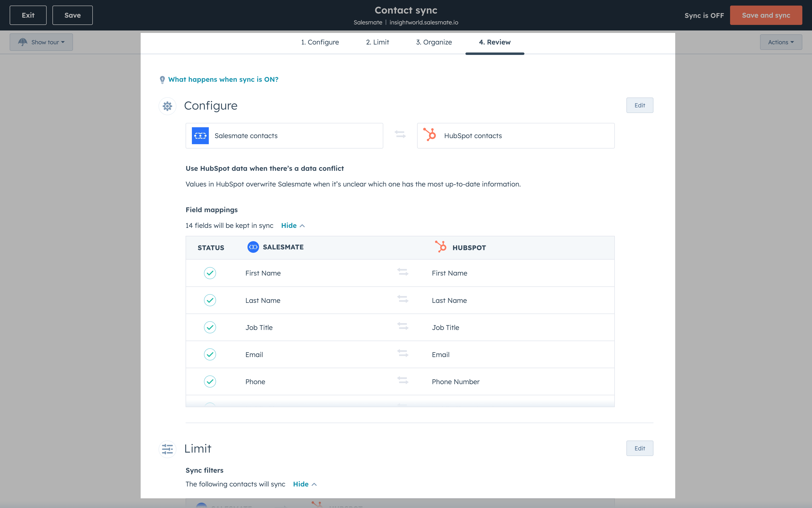Image resolution: width=812 pixels, height=508 pixels.
Task: Click Salesmate 'Phone' field cell
Action: pos(255,382)
